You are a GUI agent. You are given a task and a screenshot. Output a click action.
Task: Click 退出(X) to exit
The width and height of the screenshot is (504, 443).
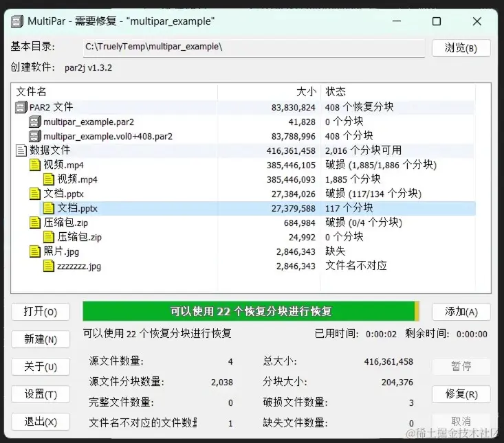(x=41, y=422)
